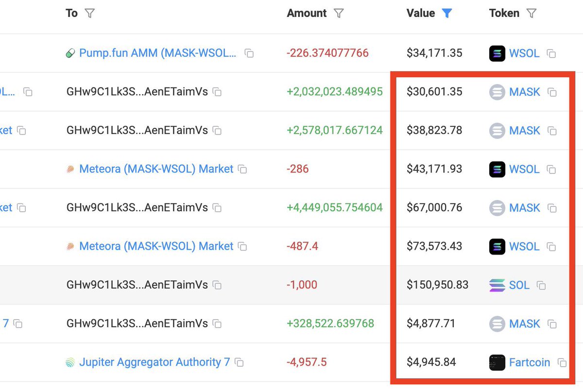Open the Pump.fun AMM (MASK-WSOL) account link
The width and height of the screenshot is (583, 392).
point(158,53)
